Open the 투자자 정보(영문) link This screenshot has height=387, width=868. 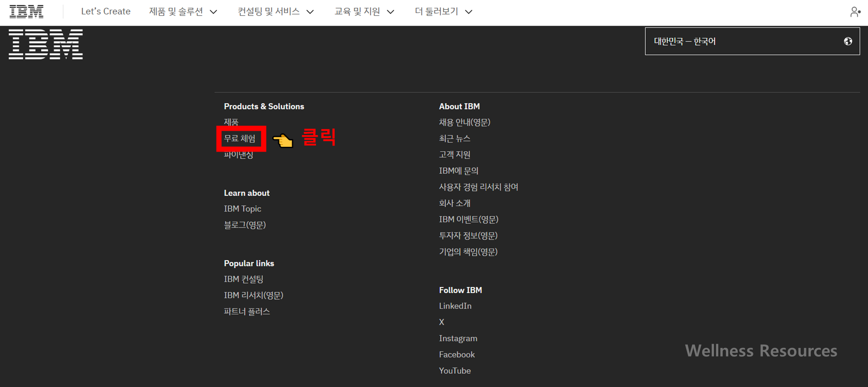click(x=468, y=236)
